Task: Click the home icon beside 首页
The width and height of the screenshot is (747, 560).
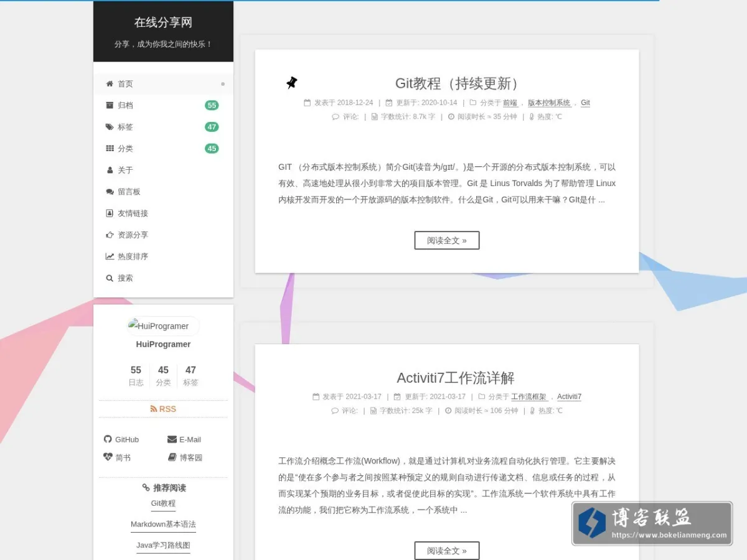Action: click(110, 84)
